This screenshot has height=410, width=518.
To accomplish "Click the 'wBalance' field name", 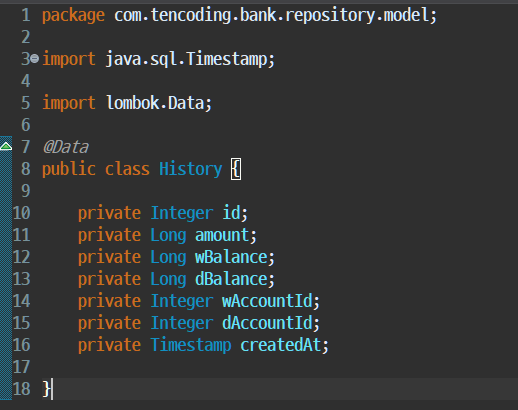I will pyautogui.click(x=231, y=257).
